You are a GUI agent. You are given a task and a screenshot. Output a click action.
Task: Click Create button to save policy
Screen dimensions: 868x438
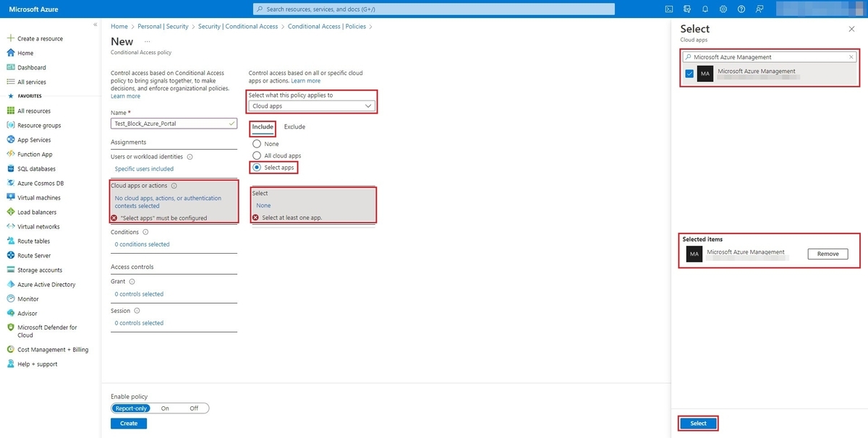click(129, 424)
